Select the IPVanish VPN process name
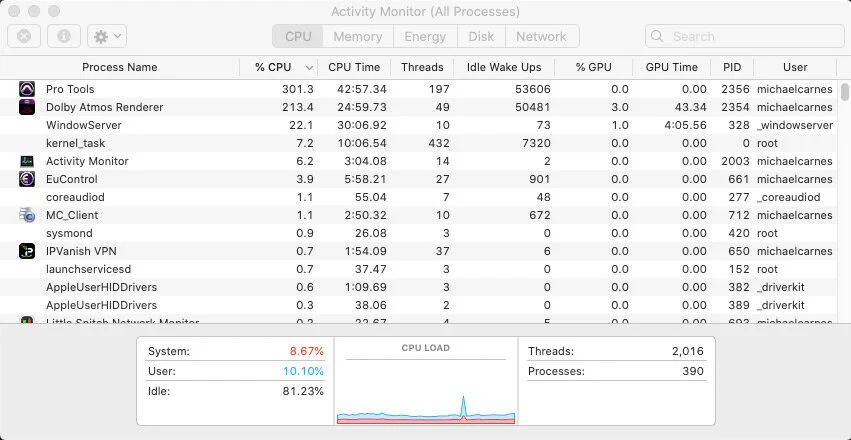 pyautogui.click(x=81, y=251)
